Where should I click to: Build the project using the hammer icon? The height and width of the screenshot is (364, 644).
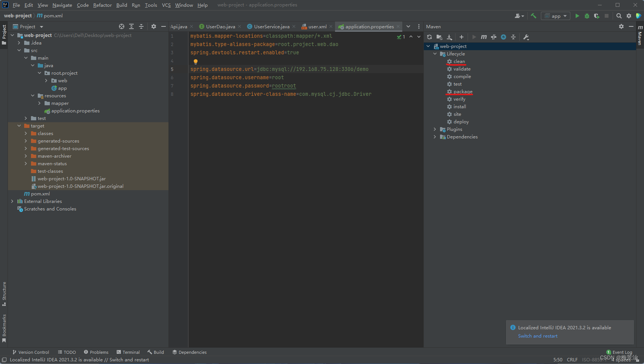[533, 16]
